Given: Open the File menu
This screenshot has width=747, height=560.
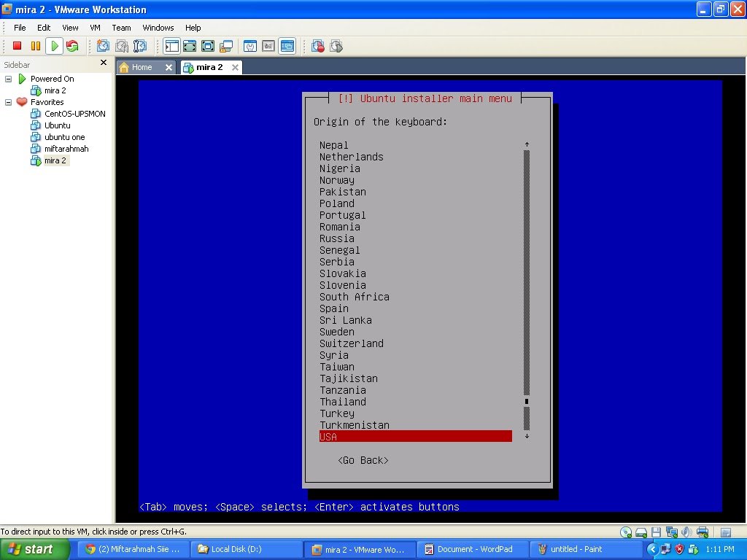Looking at the screenshot, I should 20,28.
